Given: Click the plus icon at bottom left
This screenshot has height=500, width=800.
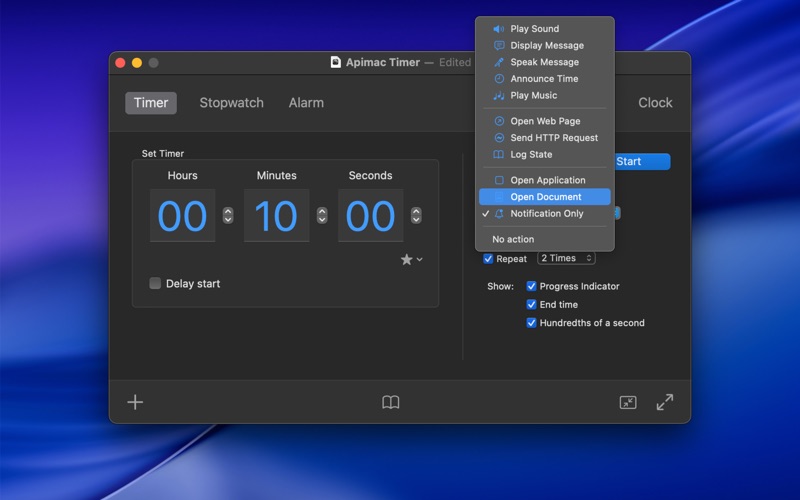Looking at the screenshot, I should point(135,402).
